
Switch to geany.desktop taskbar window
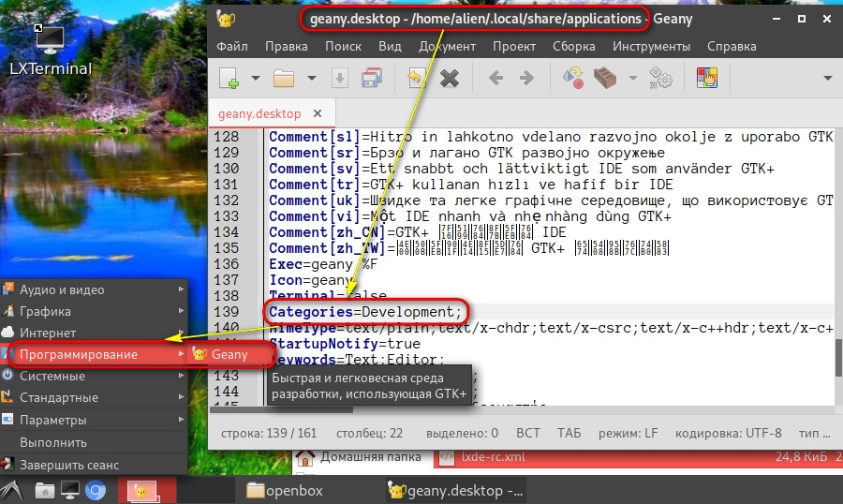coord(455,491)
